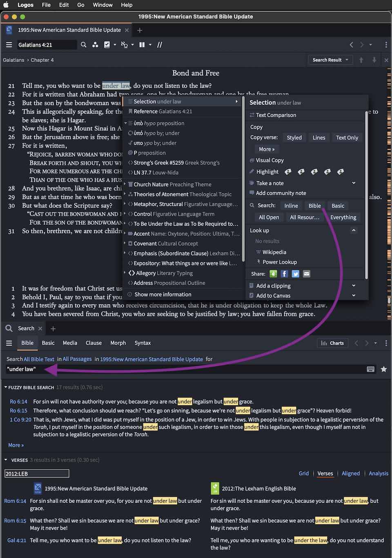
Task: Add a new tab beside NASB tab
Action: pyautogui.click(x=140, y=30)
